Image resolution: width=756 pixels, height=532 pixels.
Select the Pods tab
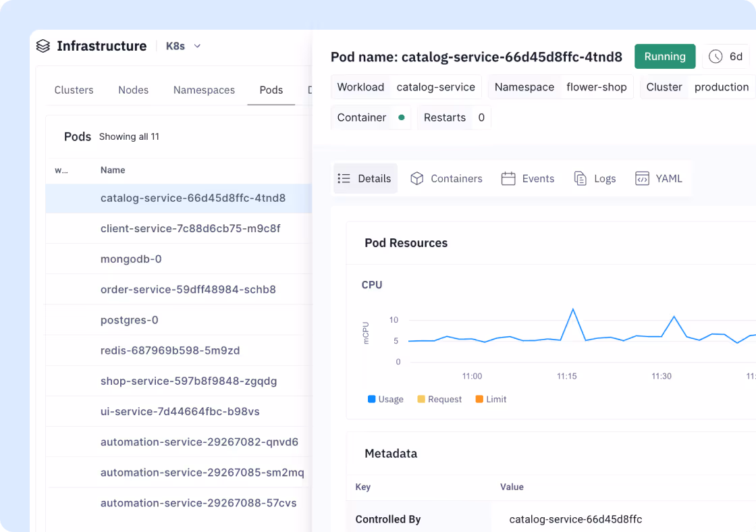271,90
